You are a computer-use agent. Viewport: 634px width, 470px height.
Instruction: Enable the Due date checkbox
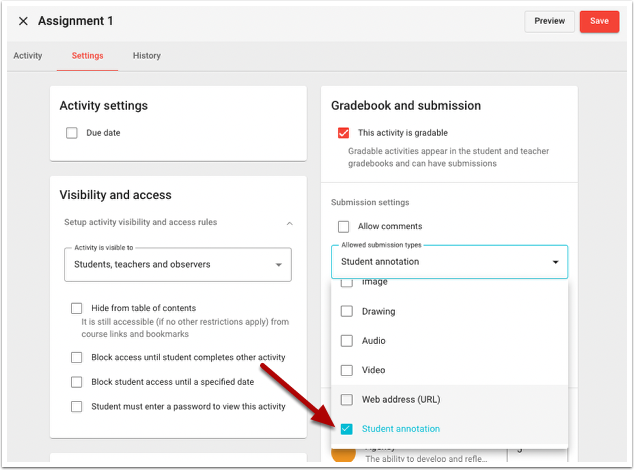pos(72,133)
